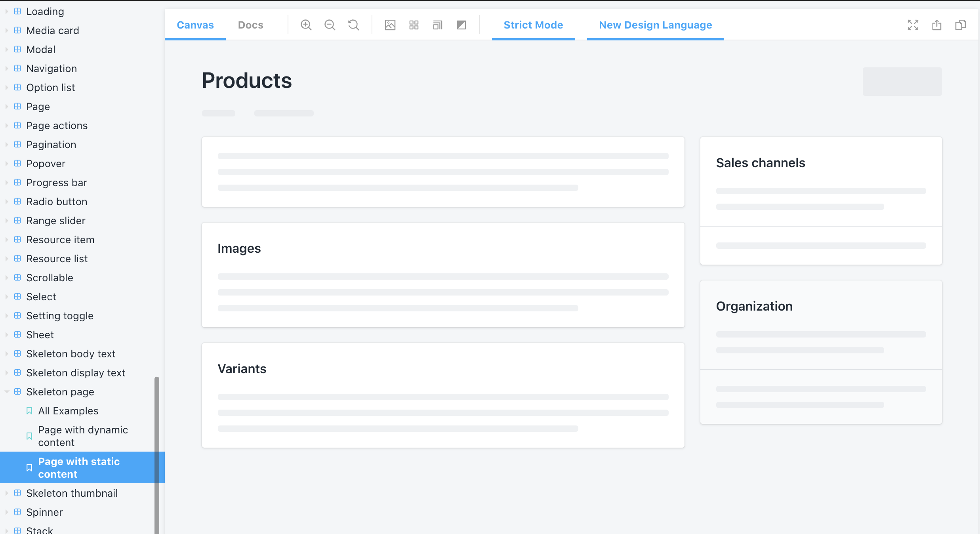Reset zoom with the toolbar icon

pos(353,25)
